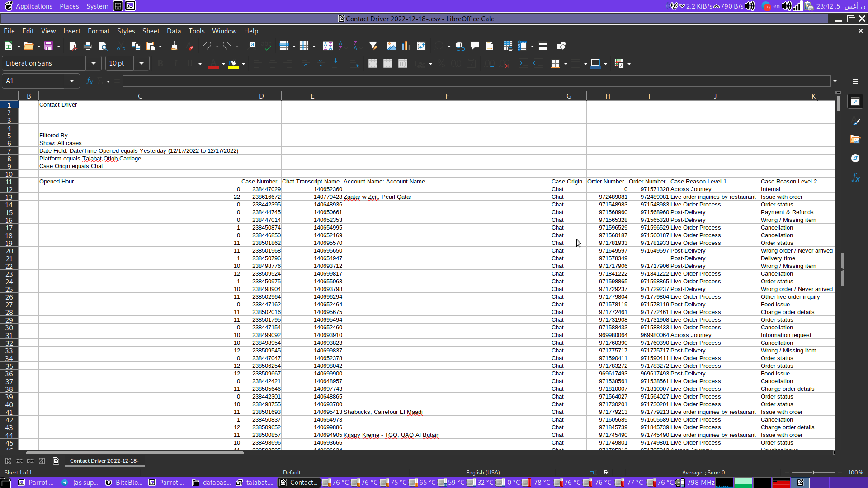Toggle the AutoFilter funnel icon

373,46
